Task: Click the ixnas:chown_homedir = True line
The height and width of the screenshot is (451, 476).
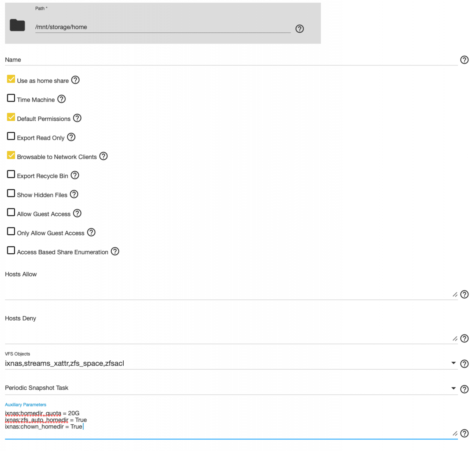Action: click(44, 427)
